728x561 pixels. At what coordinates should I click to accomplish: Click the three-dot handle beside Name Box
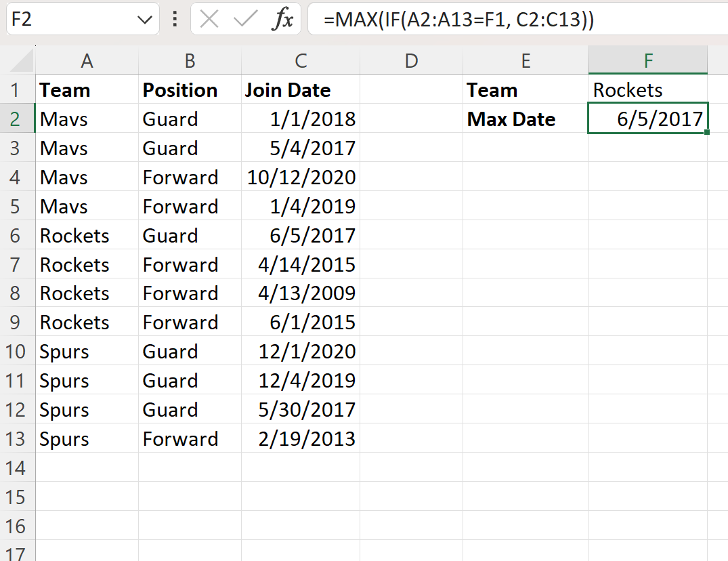point(175,19)
